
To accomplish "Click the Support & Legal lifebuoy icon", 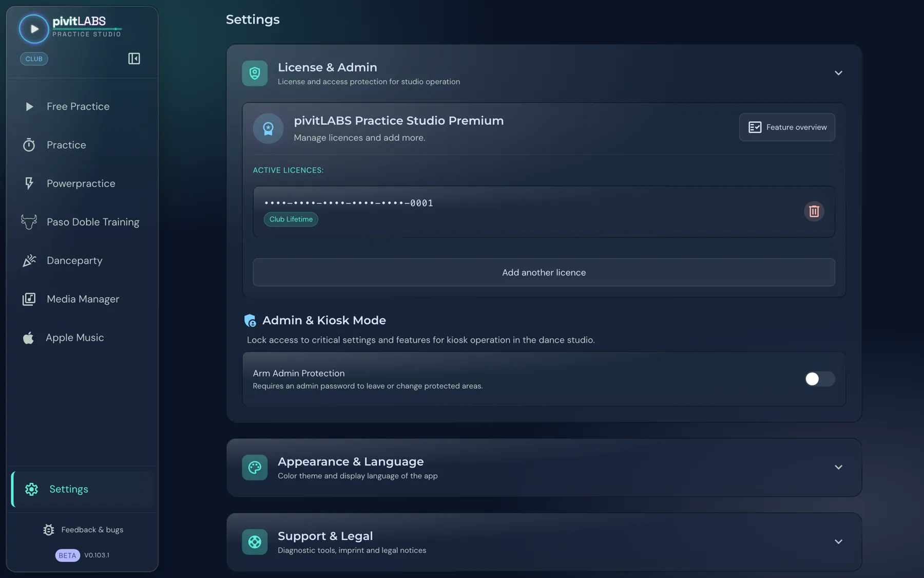I will click(x=255, y=542).
